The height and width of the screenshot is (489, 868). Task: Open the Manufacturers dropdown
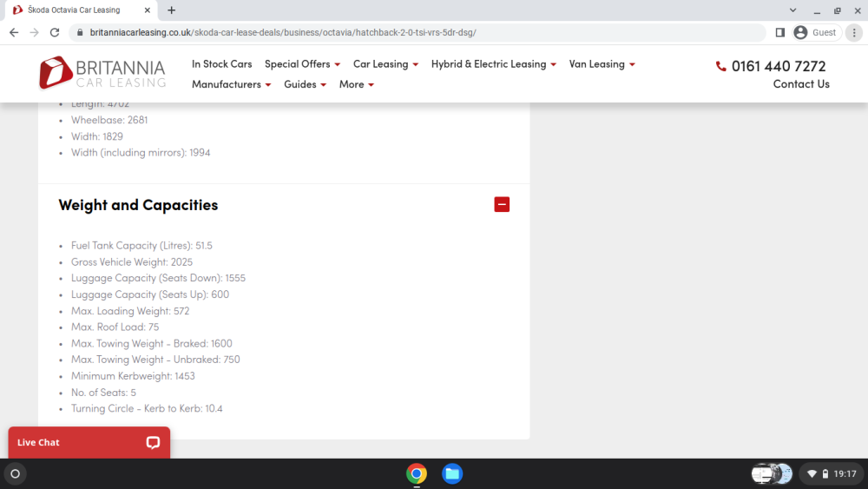[232, 84]
